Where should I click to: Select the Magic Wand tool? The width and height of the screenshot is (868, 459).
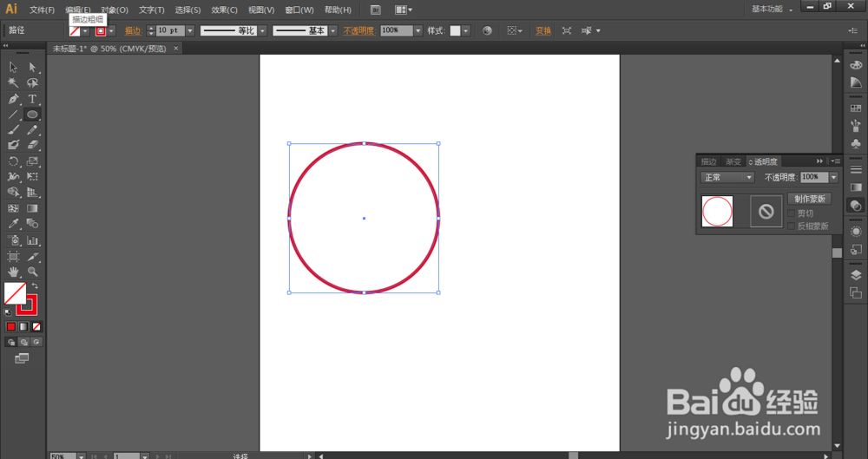13,82
